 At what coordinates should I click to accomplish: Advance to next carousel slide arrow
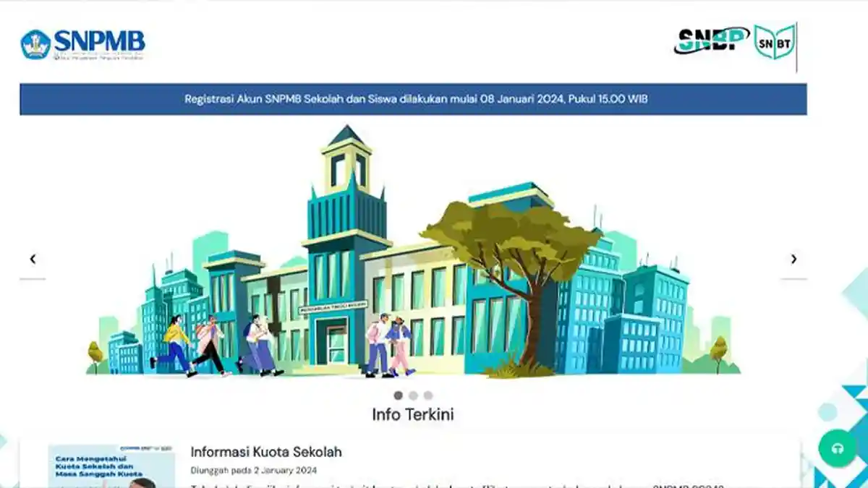click(x=793, y=259)
